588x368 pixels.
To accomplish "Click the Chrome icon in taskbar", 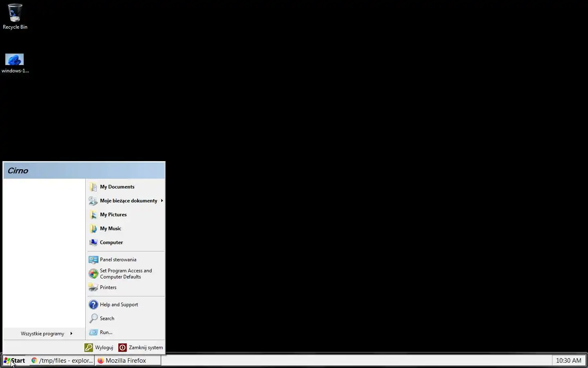I will point(34,361).
